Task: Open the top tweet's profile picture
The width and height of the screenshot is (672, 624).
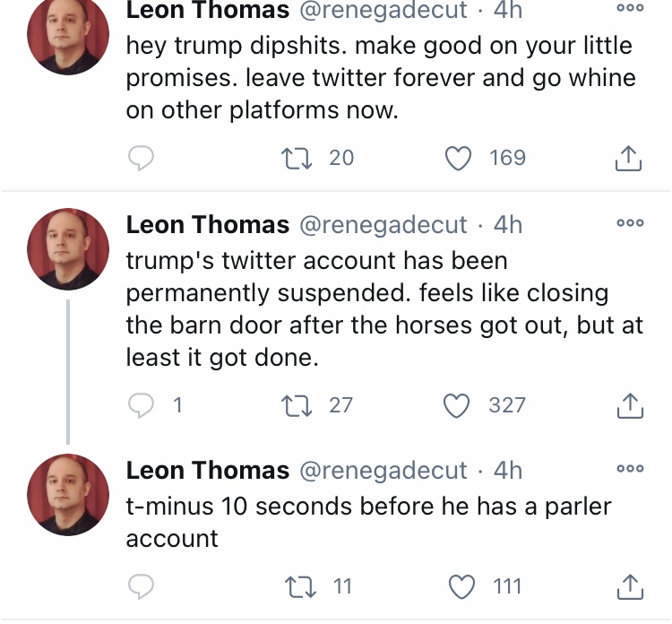Action: click(68, 35)
